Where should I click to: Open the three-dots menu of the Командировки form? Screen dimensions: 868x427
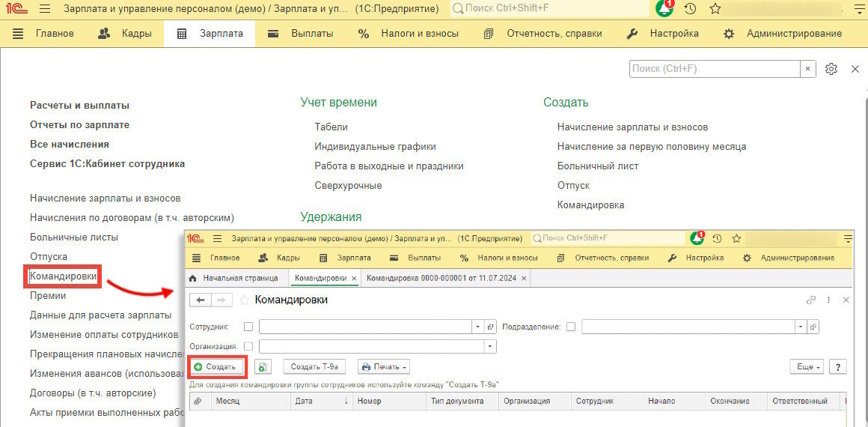[828, 300]
